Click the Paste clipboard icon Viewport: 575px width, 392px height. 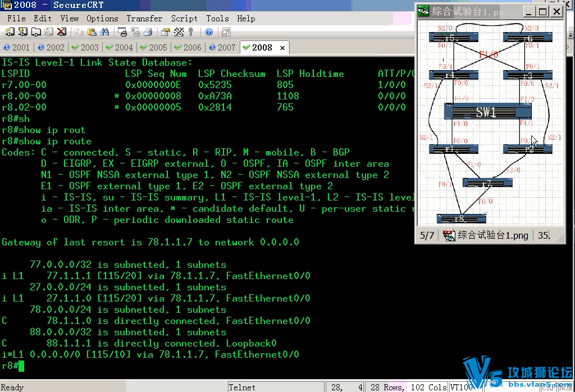pos(92,33)
